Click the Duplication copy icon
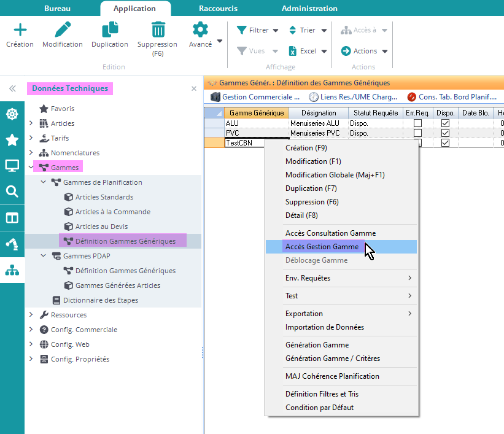The width and height of the screenshot is (504, 434). [x=110, y=30]
